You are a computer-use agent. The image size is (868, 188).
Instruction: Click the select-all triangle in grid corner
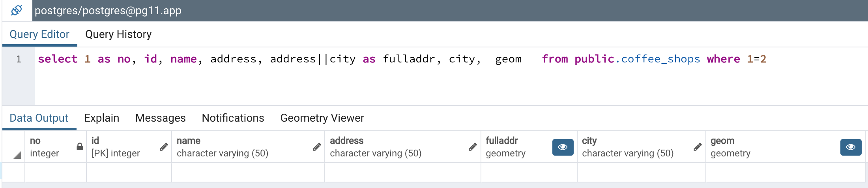click(x=17, y=155)
